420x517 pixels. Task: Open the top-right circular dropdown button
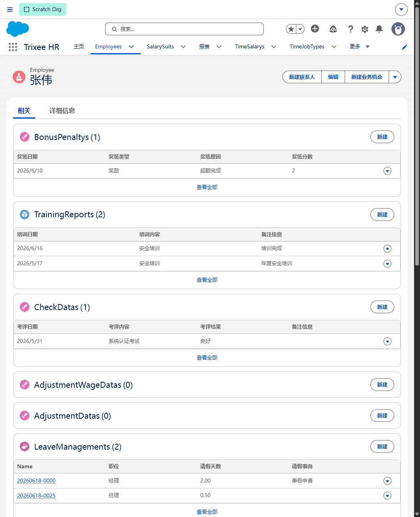pyautogui.click(x=401, y=10)
